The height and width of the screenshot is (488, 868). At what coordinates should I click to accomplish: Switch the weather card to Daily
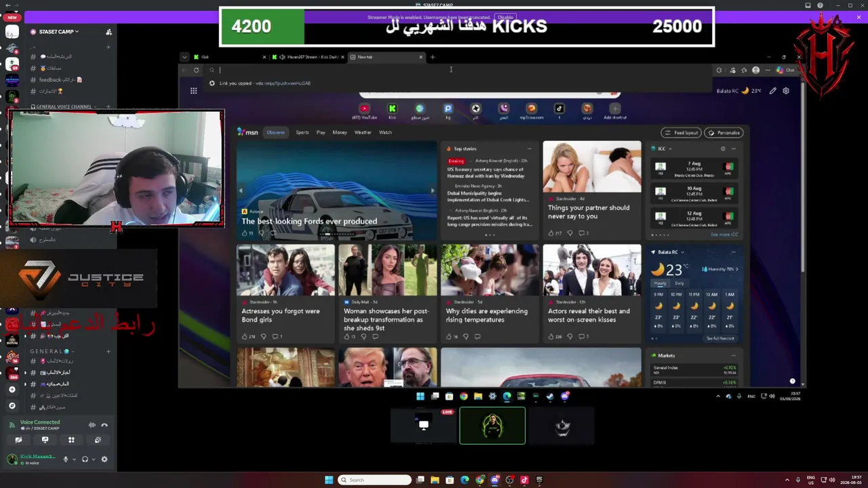click(x=679, y=283)
